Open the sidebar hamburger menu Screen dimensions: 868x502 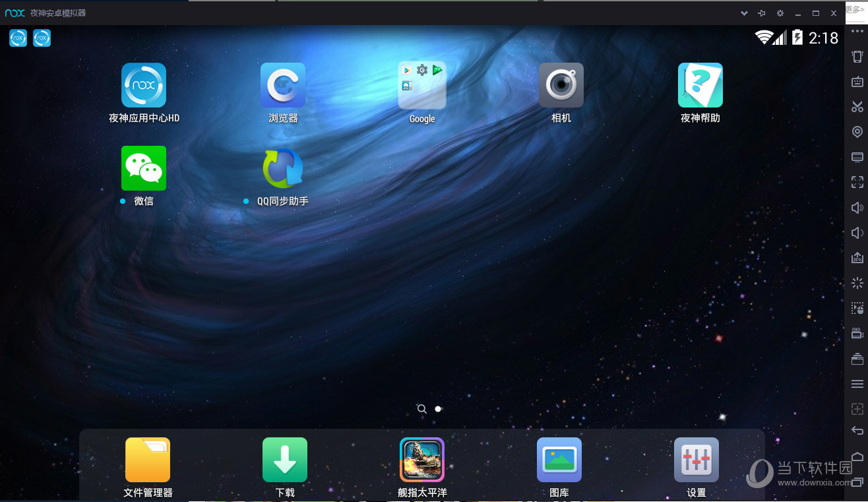tap(857, 384)
